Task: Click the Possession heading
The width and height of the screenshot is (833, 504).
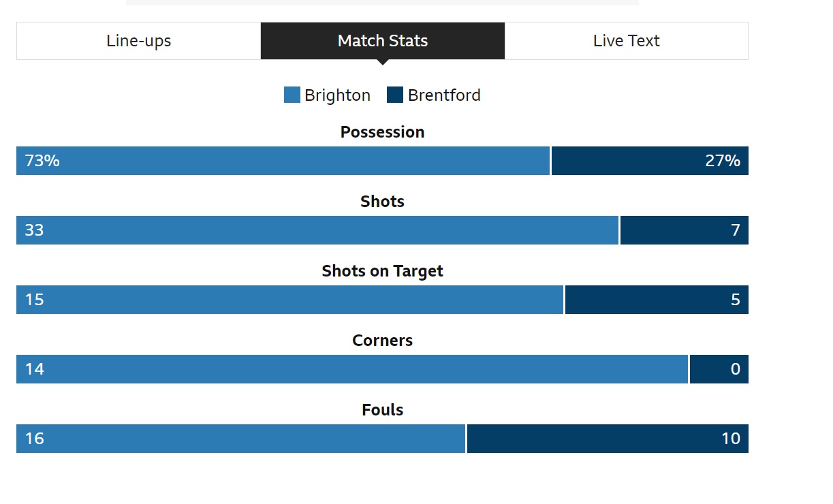Action: 383,132
